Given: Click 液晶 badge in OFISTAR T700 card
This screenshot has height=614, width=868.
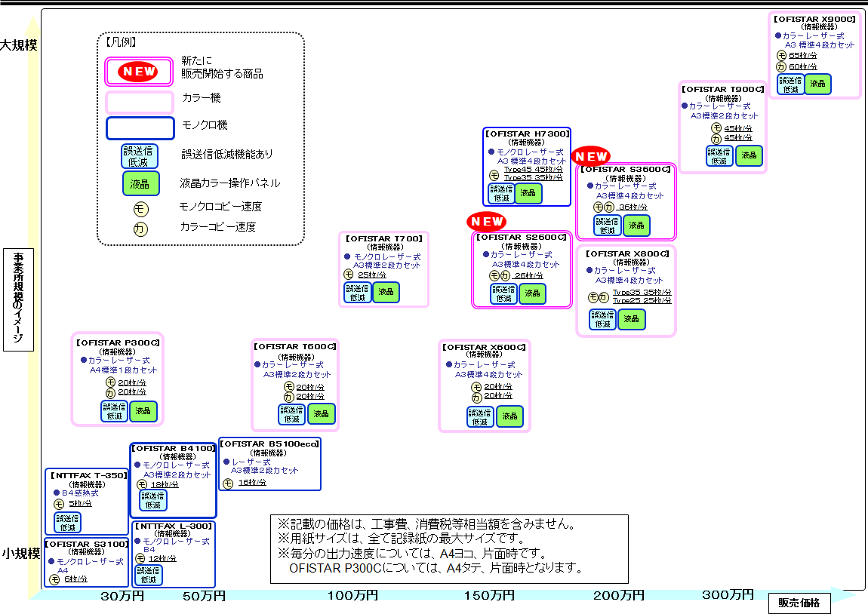Looking at the screenshot, I should (x=386, y=293).
